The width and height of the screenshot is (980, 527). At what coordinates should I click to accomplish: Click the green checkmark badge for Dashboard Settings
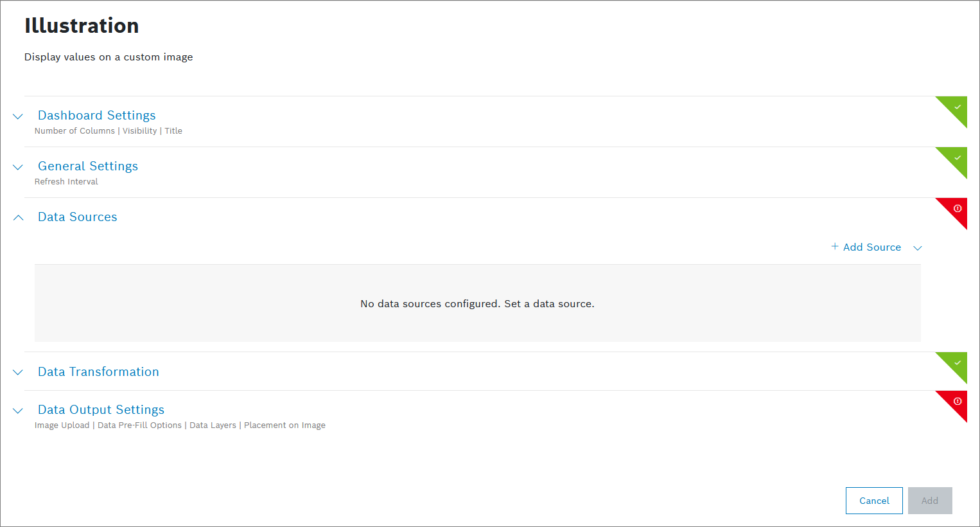pos(957,107)
